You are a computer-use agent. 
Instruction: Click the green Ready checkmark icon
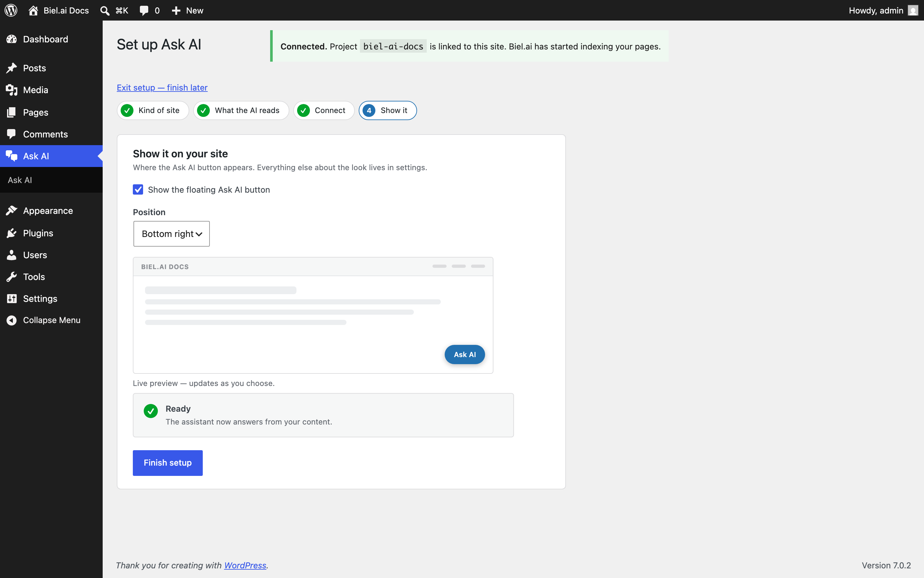click(151, 411)
